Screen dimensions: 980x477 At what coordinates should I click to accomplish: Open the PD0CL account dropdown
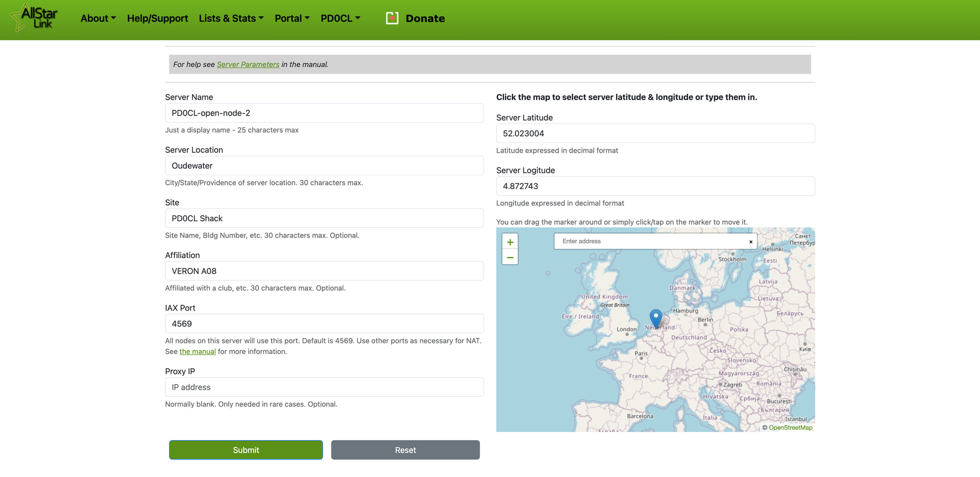[340, 18]
